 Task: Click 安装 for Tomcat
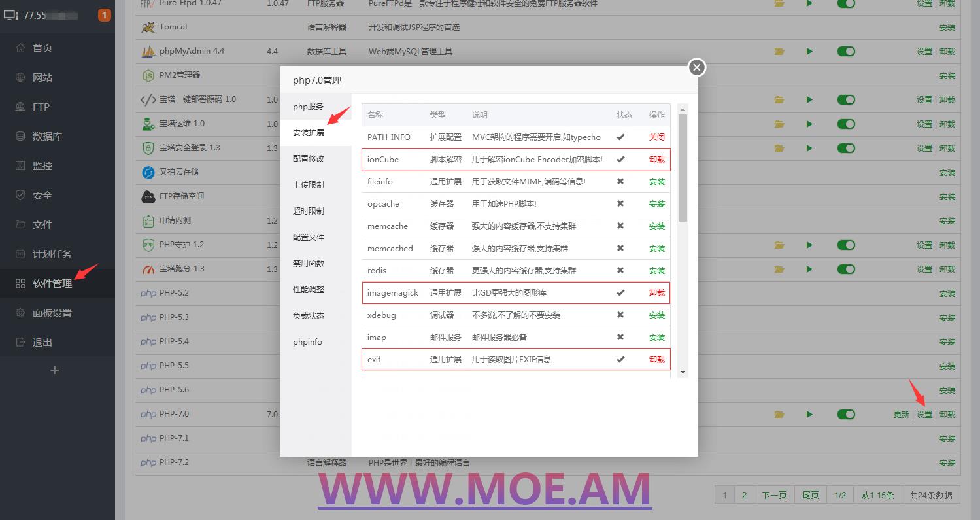coord(947,27)
